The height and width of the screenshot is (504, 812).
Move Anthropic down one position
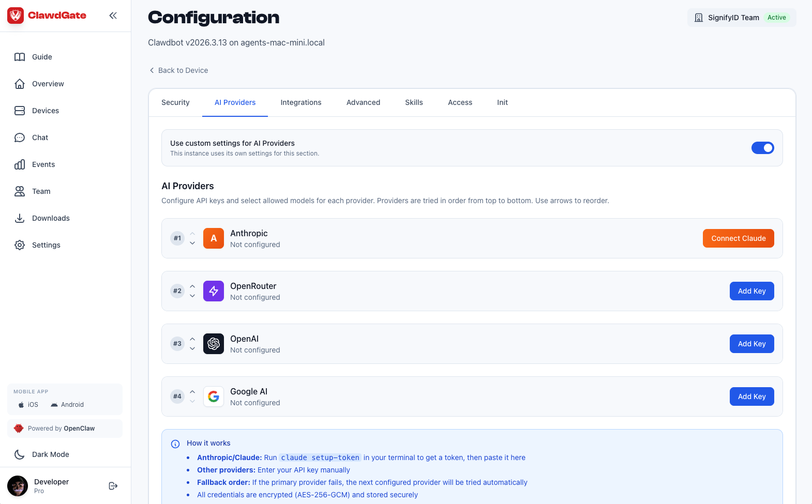[x=192, y=243]
